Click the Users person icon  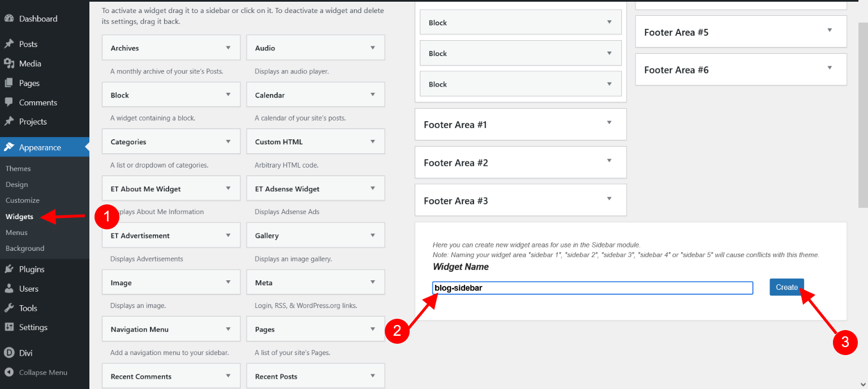click(x=9, y=289)
